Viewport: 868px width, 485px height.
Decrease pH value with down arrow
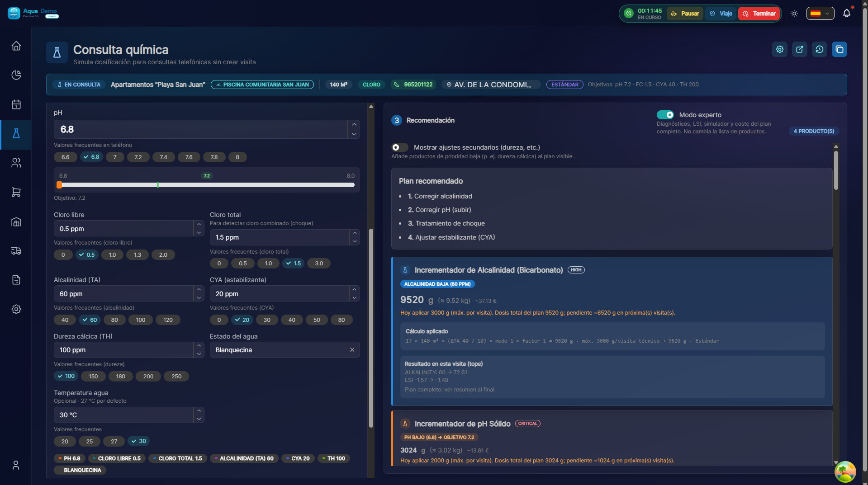(354, 134)
